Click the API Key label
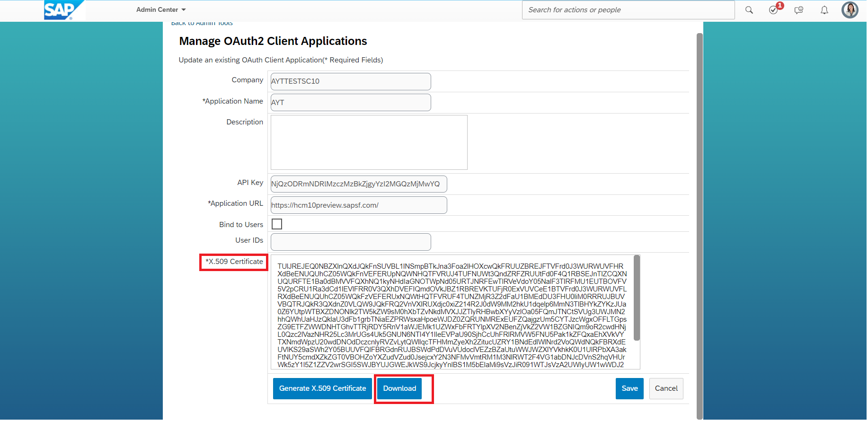Image resolution: width=868 pixels, height=422 pixels. [x=250, y=183]
